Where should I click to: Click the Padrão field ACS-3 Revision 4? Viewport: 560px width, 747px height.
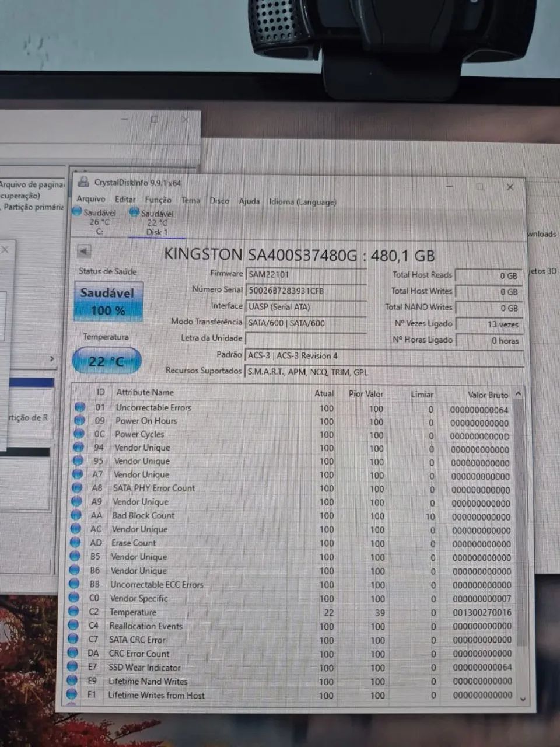pyautogui.click(x=384, y=356)
